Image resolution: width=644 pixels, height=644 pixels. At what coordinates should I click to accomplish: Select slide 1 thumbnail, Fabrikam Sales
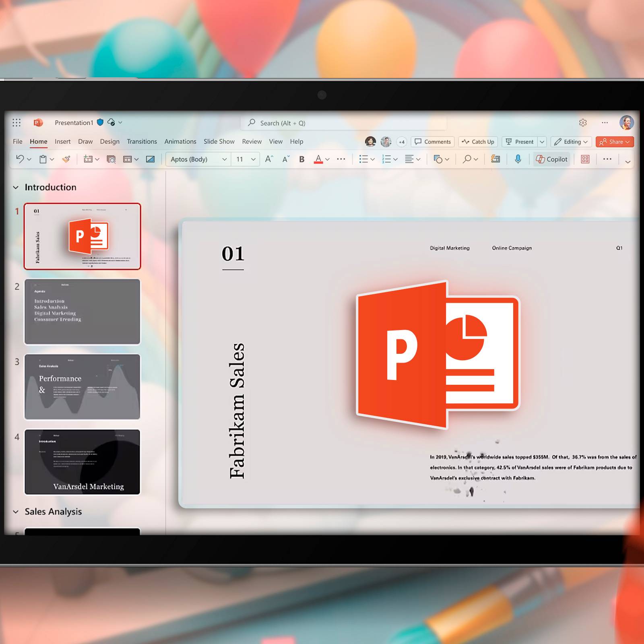83,236
